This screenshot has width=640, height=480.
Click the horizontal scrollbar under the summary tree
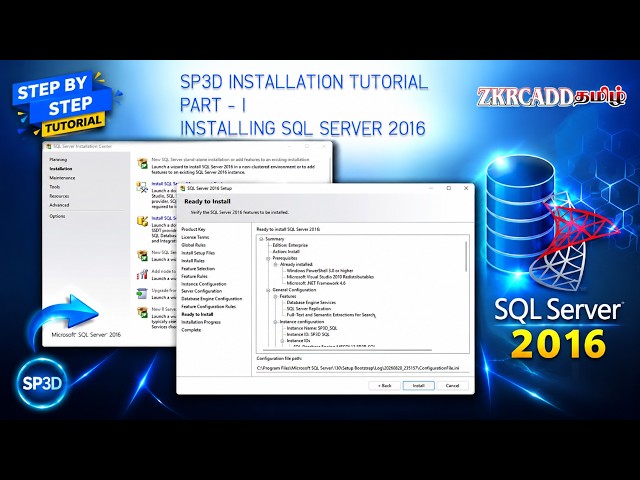(347, 350)
